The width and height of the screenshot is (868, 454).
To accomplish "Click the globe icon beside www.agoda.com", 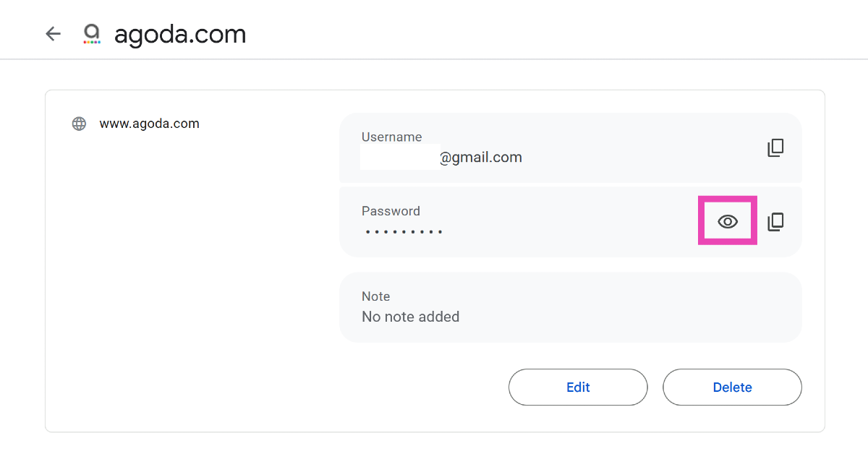I will (79, 124).
